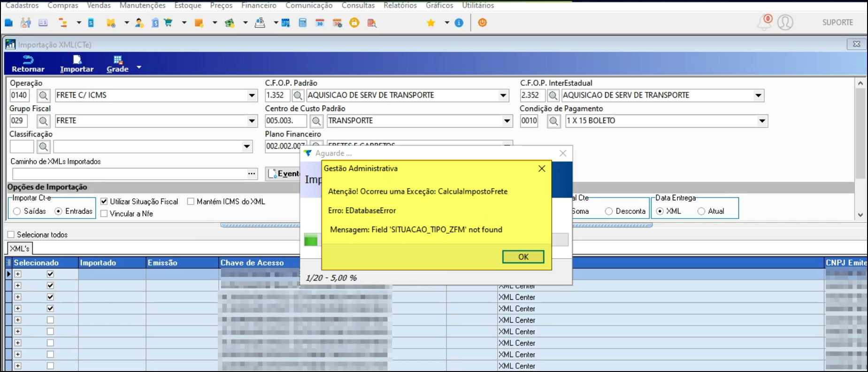The image size is (868, 372).
Task: Click the browse button for XML path
Action: pos(252,174)
